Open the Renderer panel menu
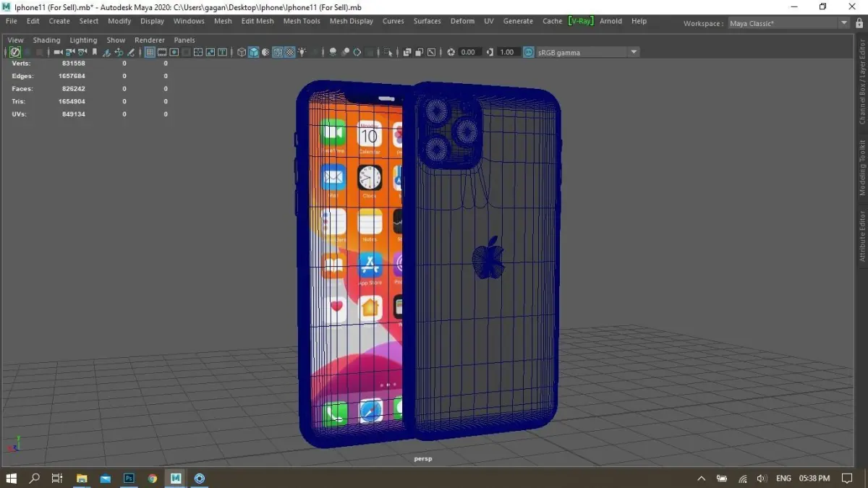This screenshot has width=868, height=488. (150, 40)
